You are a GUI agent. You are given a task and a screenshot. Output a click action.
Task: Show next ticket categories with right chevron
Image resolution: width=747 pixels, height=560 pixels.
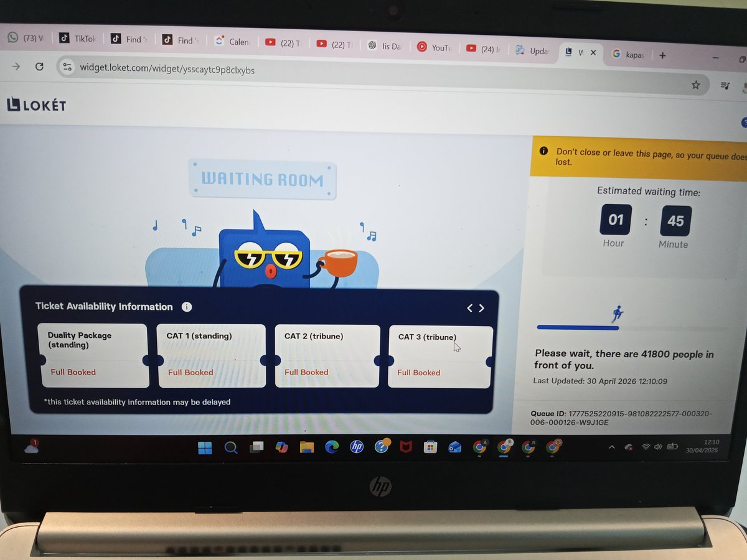[x=481, y=308]
